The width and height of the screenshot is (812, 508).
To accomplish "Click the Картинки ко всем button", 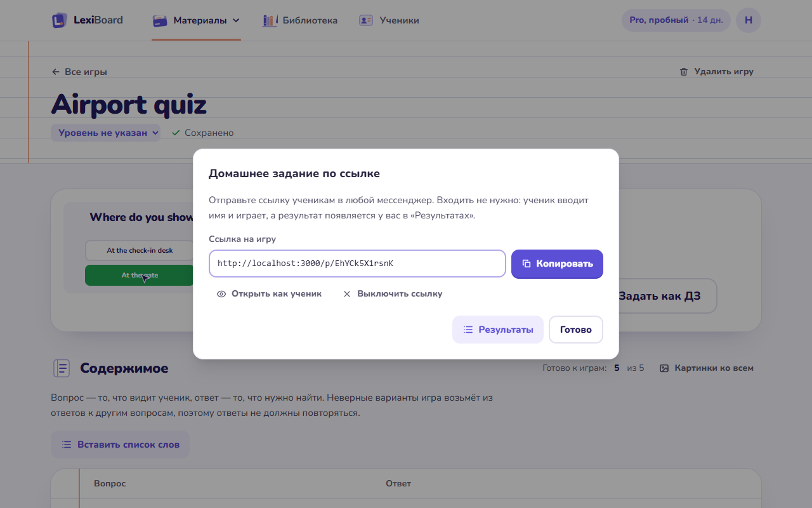I will pos(706,368).
